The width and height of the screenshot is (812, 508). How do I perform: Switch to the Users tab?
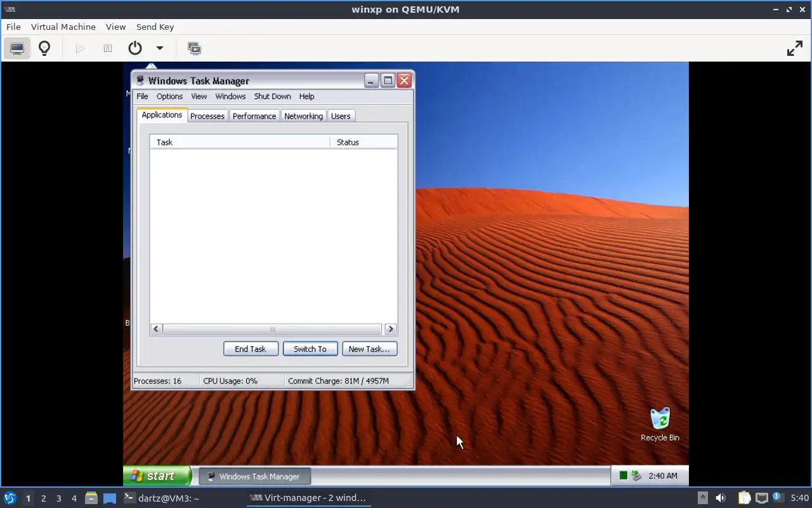(341, 116)
